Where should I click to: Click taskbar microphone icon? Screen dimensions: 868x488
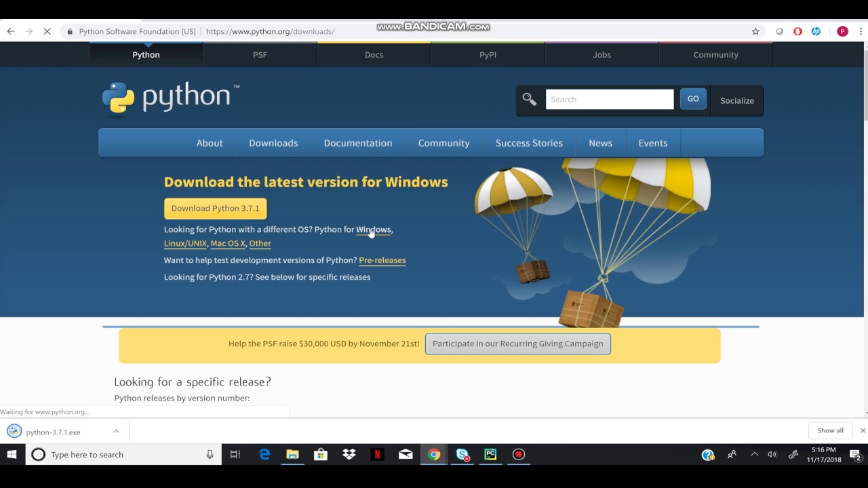pos(210,454)
